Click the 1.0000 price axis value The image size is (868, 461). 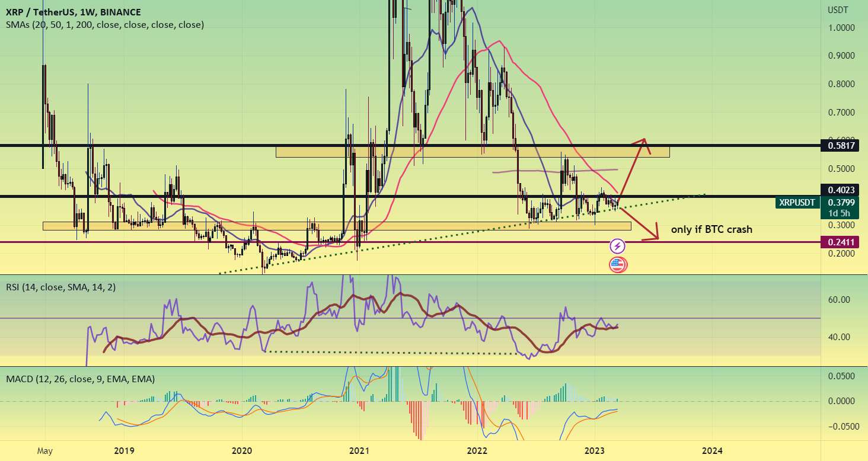click(841, 27)
